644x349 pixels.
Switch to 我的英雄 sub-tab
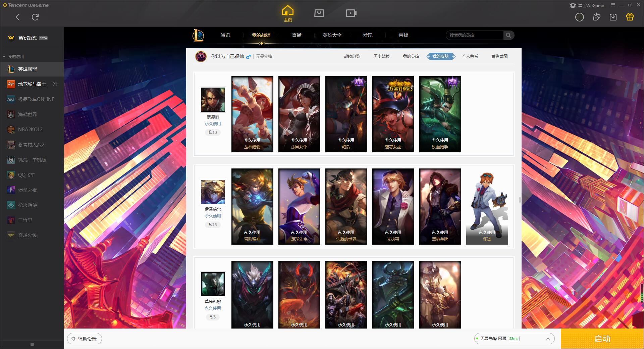click(411, 56)
